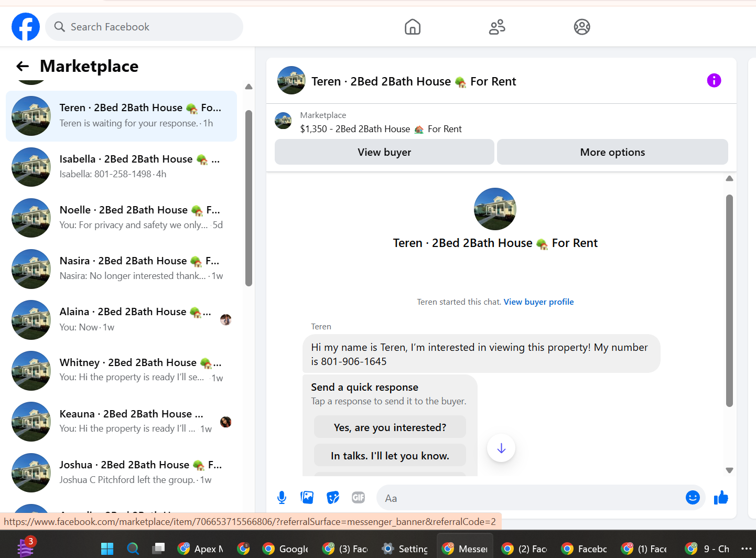Open the emoji picker in message box
Image resolution: width=756 pixels, height=558 pixels.
click(x=693, y=498)
